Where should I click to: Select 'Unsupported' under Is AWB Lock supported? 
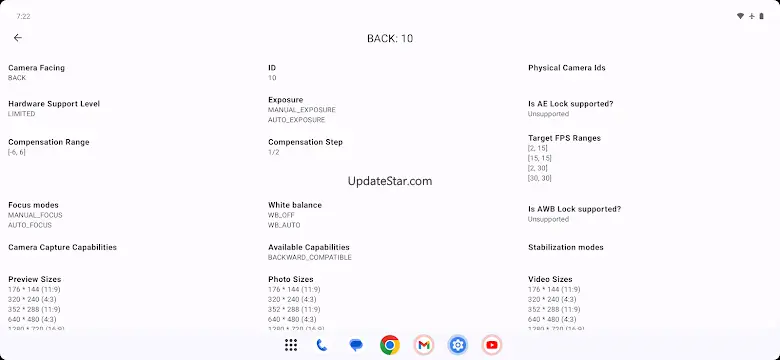pos(548,219)
